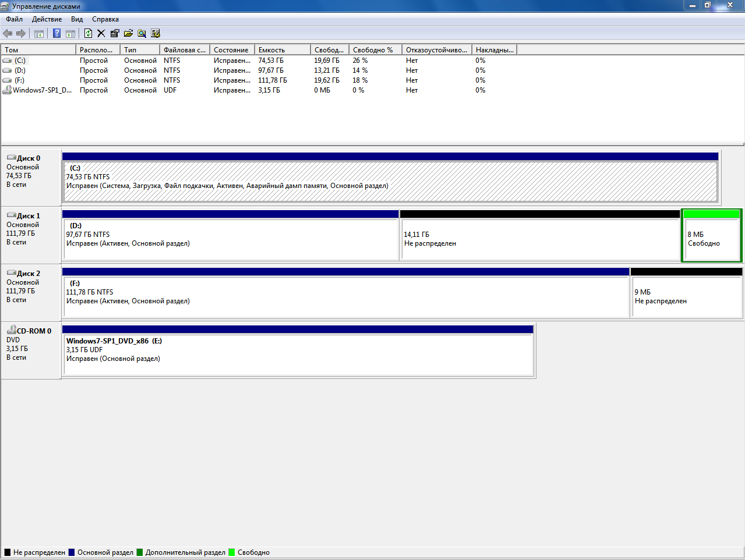The image size is (745, 560).
Task: Click the Емкость column header
Action: pos(282,50)
